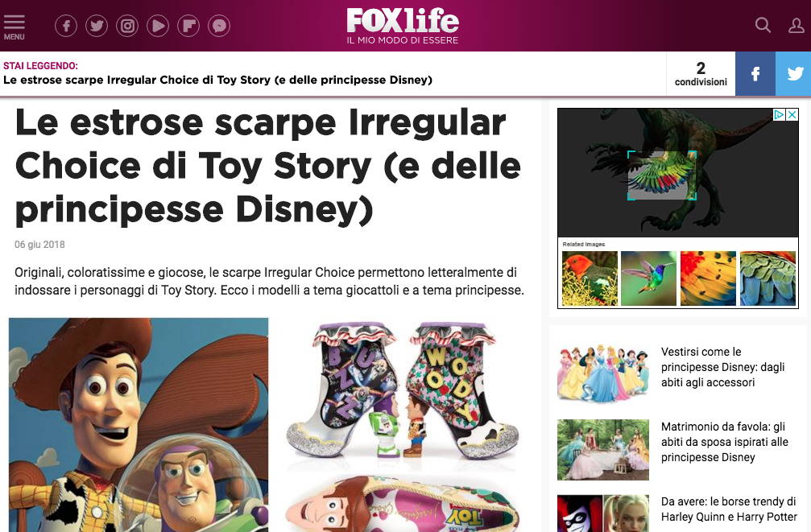Open the hamburger MENU icon

pyautogui.click(x=14, y=27)
